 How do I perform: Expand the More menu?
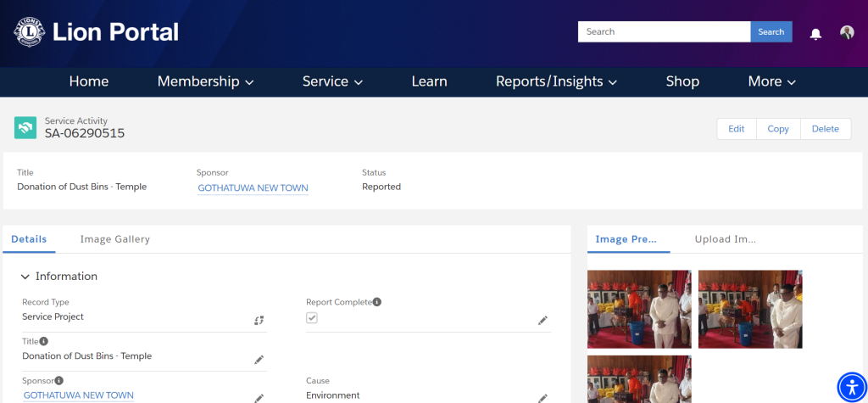(771, 81)
